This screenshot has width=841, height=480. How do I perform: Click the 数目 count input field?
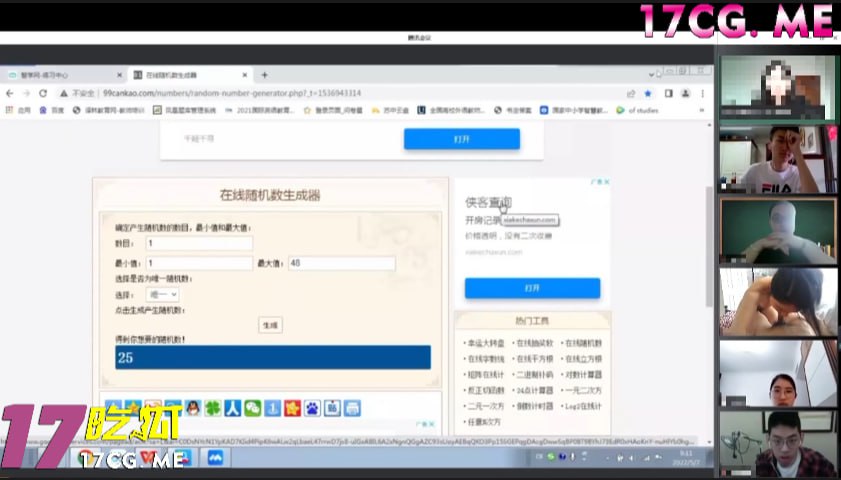(x=198, y=243)
